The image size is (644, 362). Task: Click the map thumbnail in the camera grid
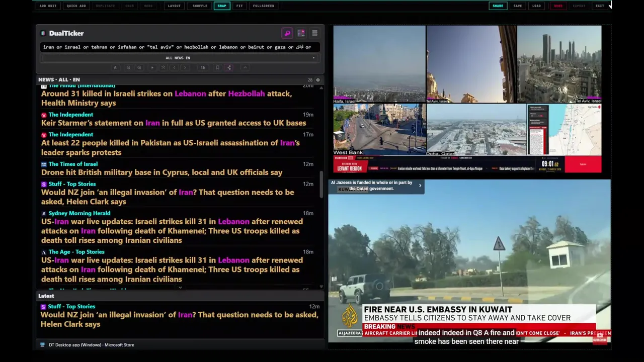pyautogui.click(x=565, y=130)
